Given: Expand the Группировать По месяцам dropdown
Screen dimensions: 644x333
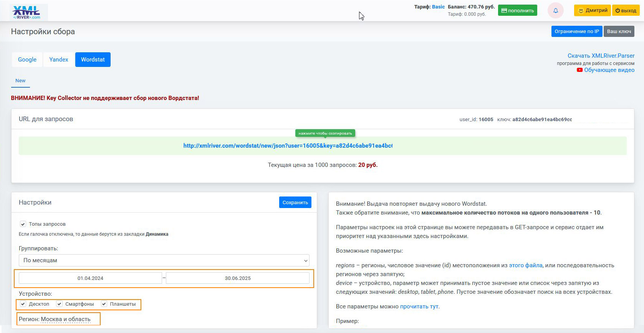Looking at the screenshot, I should coord(164,260).
